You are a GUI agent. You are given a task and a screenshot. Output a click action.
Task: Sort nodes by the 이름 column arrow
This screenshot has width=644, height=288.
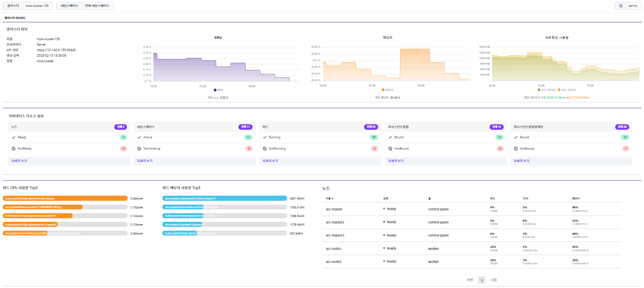click(x=333, y=199)
